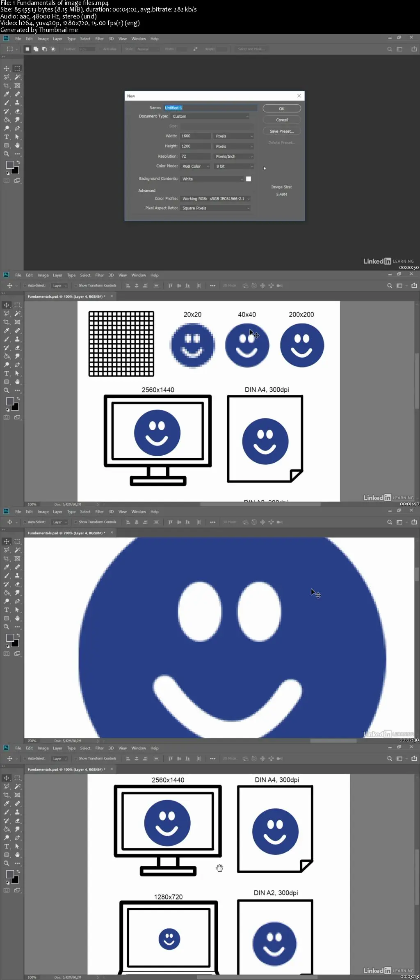Image resolution: width=420 pixels, height=980 pixels.
Task: Open Auto-Select Layer dropdown in the 20x20 smiley frame
Action: coord(60,286)
